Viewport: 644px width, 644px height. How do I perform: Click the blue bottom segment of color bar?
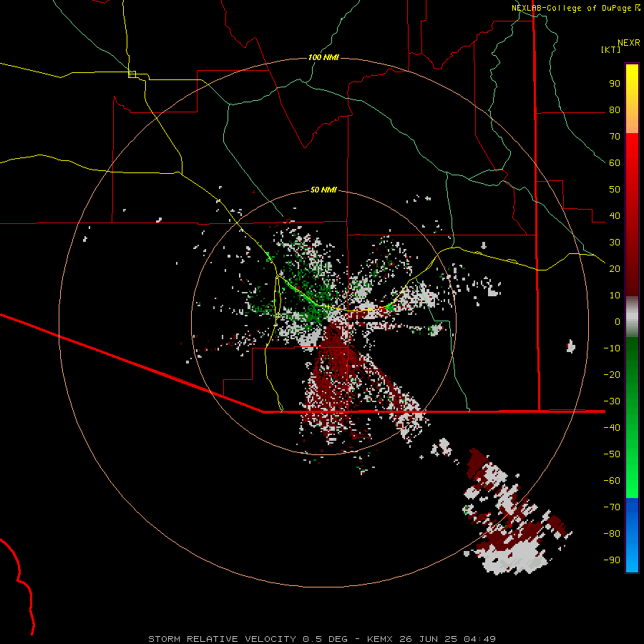[x=632, y=535]
